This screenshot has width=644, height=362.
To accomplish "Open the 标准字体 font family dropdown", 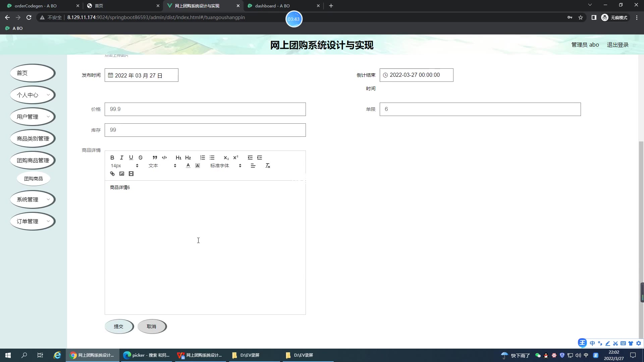I will tap(225, 166).
